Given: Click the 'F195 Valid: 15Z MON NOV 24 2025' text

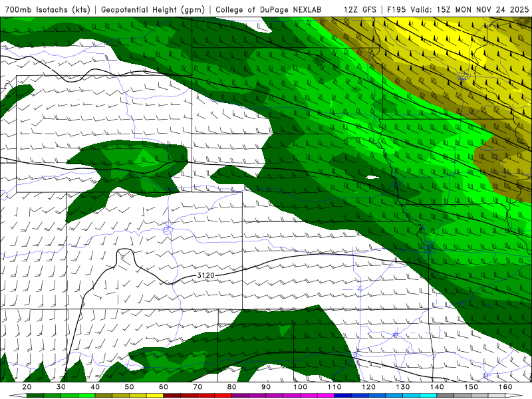Looking at the screenshot, I should point(458,10).
